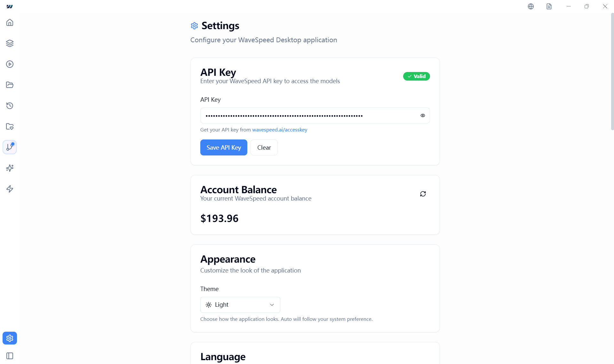614x364 pixels.
Task: Refresh the Account Balance
Action: [x=423, y=194]
